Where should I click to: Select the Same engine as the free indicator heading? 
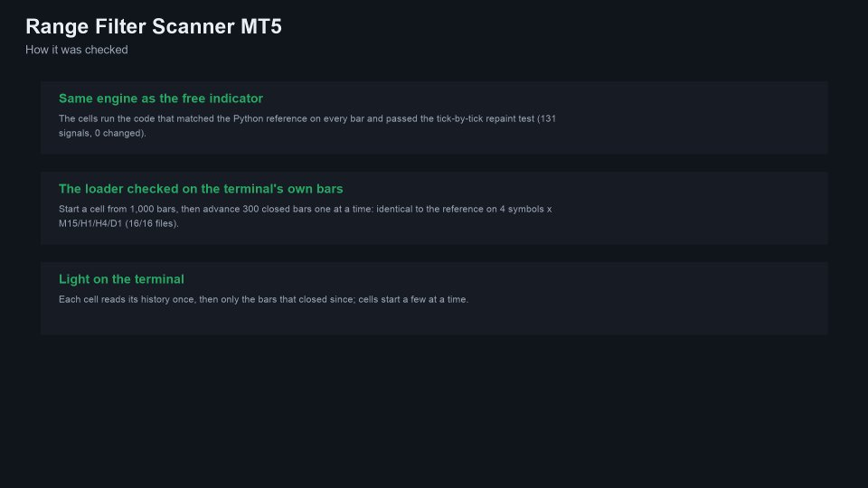point(161,99)
